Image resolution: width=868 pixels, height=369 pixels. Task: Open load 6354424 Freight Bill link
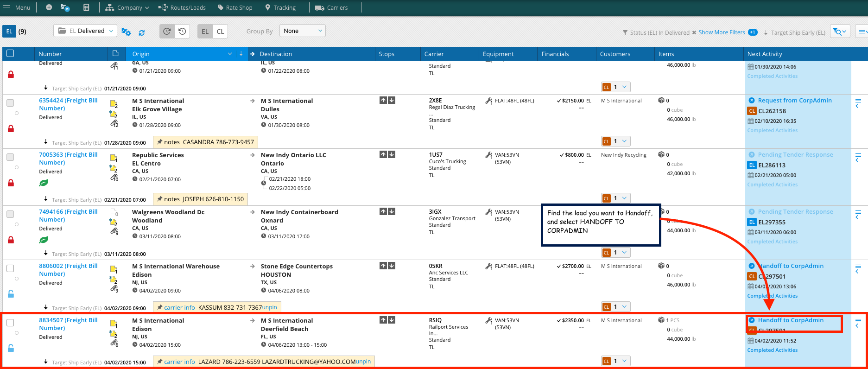click(68, 104)
